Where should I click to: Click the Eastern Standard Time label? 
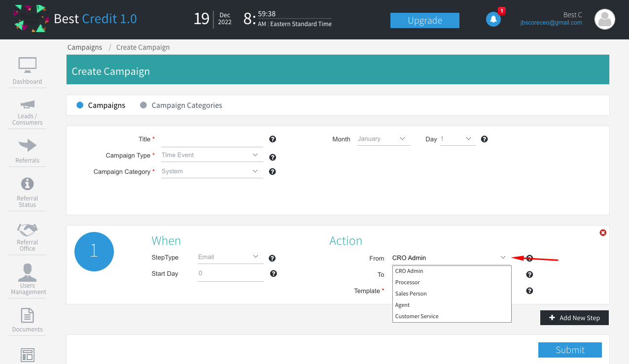(301, 24)
